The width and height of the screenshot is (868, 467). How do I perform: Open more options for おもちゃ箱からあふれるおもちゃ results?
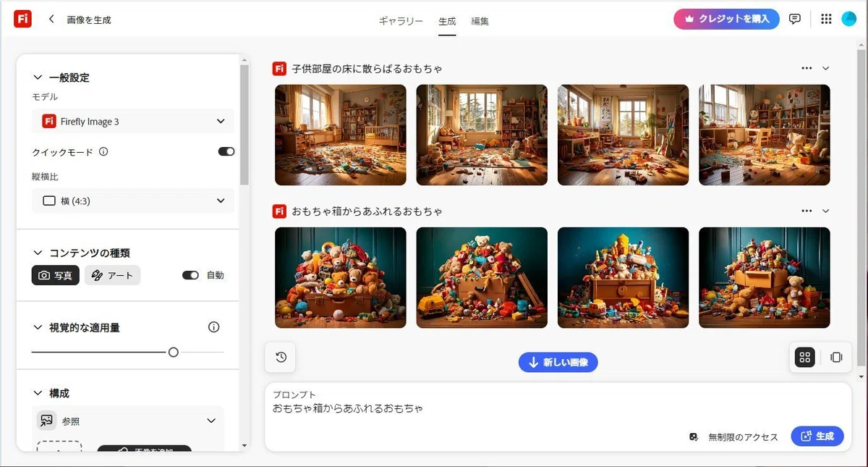coord(807,211)
